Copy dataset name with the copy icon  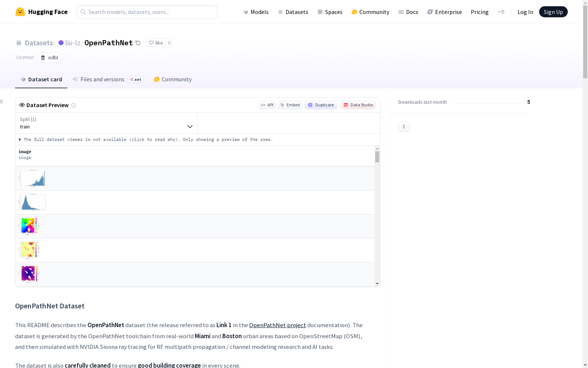[138, 43]
